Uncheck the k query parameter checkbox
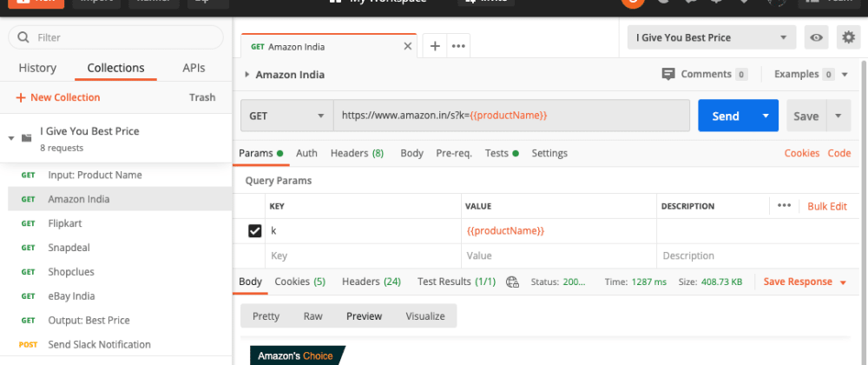 click(x=254, y=231)
